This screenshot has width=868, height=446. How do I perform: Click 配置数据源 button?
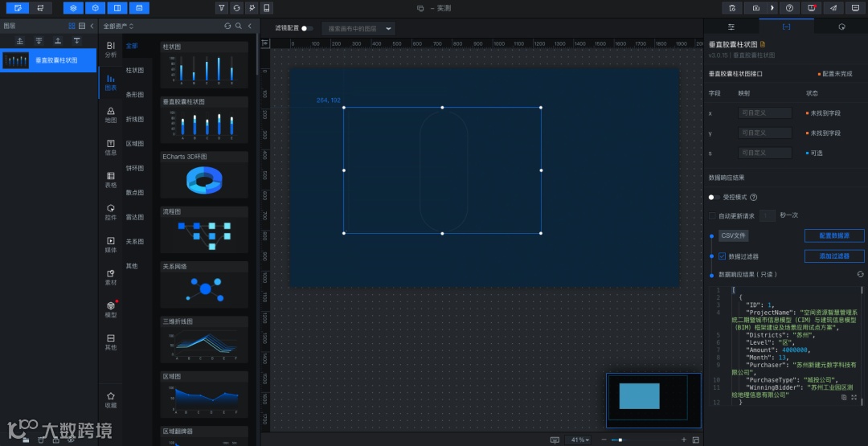point(834,235)
